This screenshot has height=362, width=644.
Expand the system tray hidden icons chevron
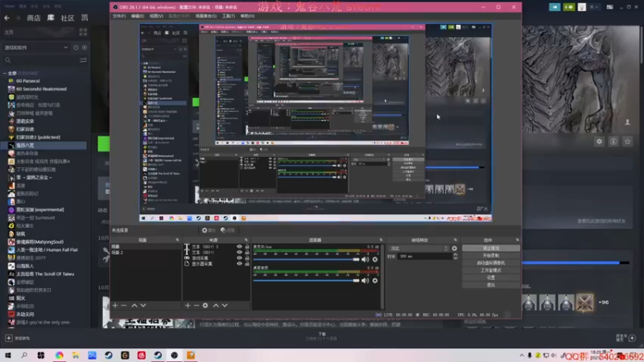522,356
